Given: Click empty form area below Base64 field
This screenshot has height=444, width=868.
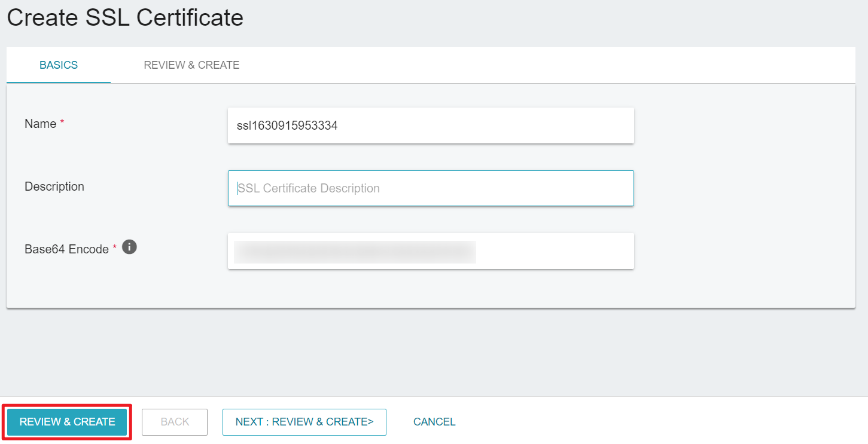Looking at the screenshot, I should (431, 289).
